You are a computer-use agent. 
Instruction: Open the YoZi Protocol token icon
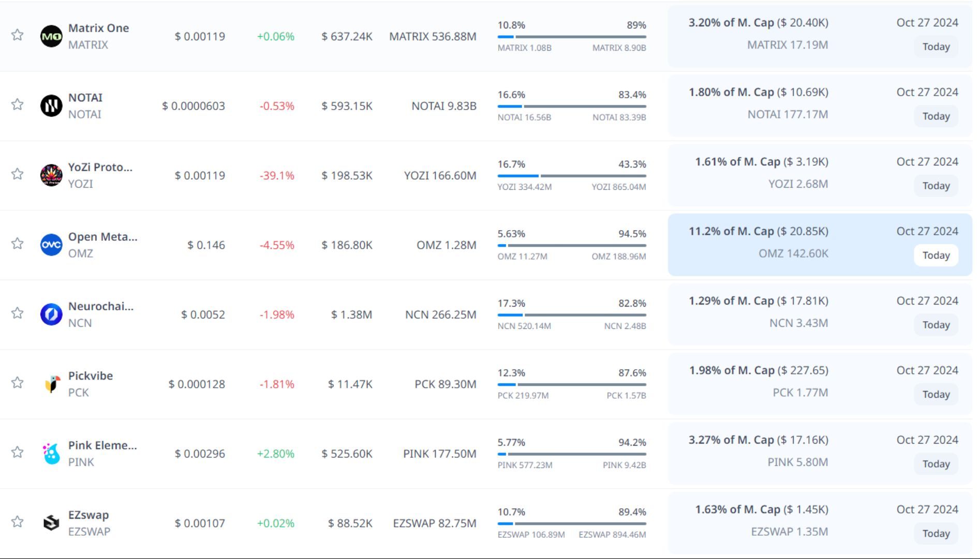51,175
